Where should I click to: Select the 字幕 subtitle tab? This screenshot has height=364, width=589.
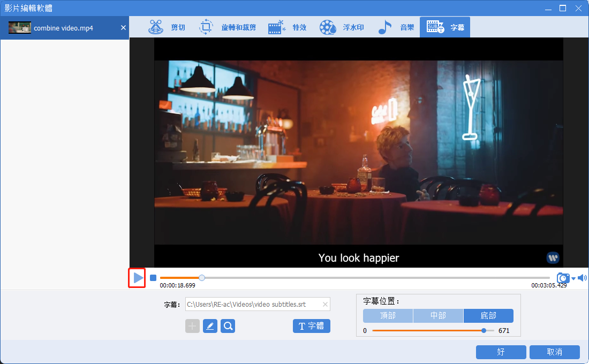click(445, 27)
